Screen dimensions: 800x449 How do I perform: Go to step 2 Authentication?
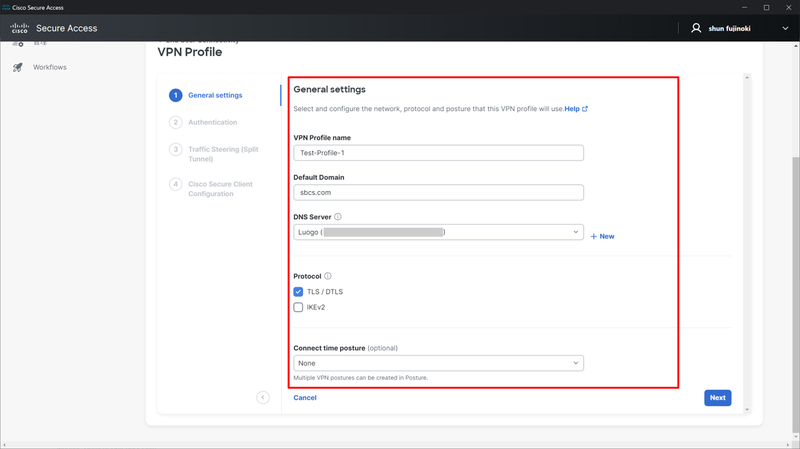[x=204, y=122]
